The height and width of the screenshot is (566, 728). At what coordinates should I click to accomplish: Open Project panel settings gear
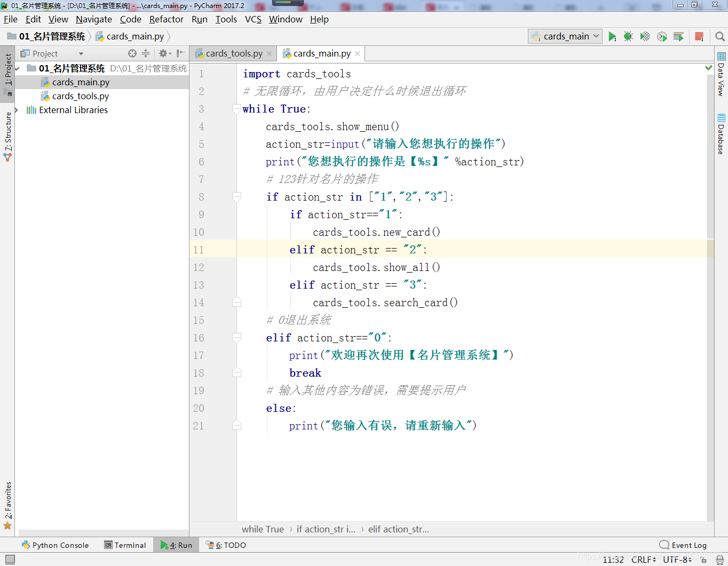[x=163, y=53]
